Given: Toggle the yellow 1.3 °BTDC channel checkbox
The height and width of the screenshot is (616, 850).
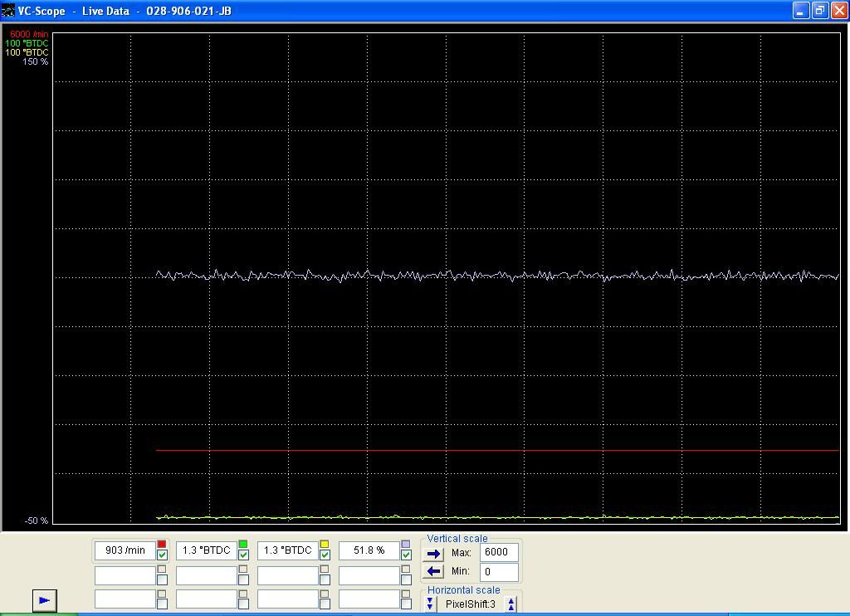Looking at the screenshot, I should (x=325, y=555).
